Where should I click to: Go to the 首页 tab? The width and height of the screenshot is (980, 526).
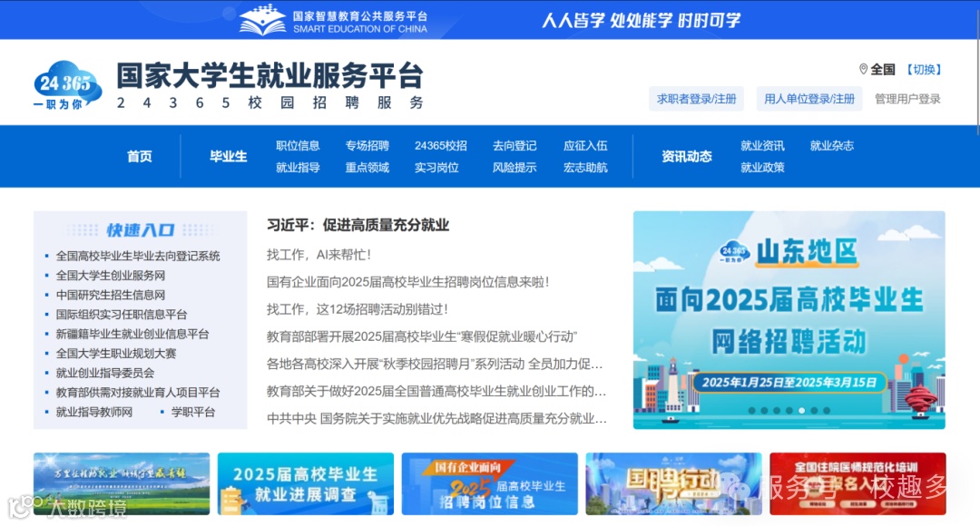pyautogui.click(x=140, y=156)
